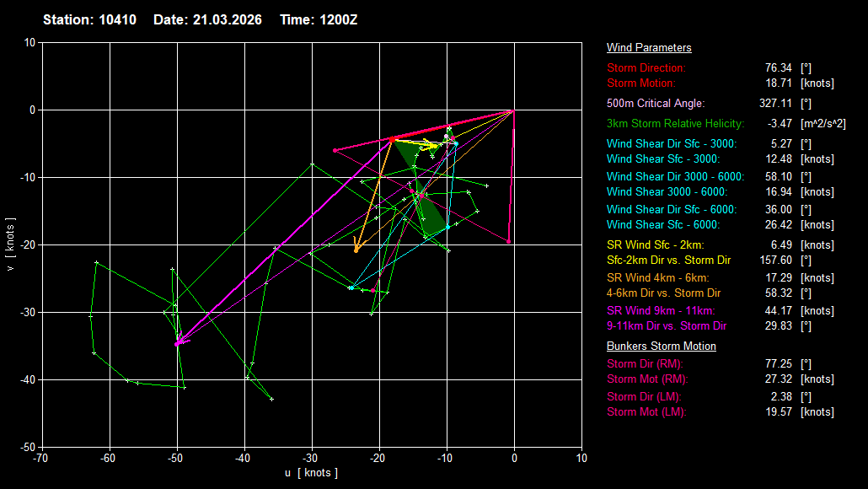The image size is (868, 489).
Task: Click the Wind Parameters heading
Action: pos(649,48)
